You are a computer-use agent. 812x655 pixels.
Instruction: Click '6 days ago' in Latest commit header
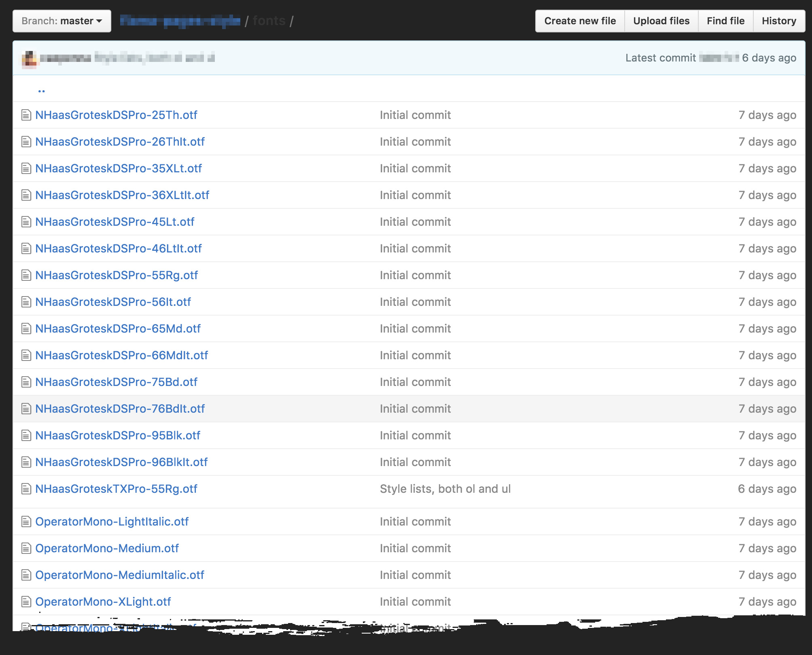point(769,58)
